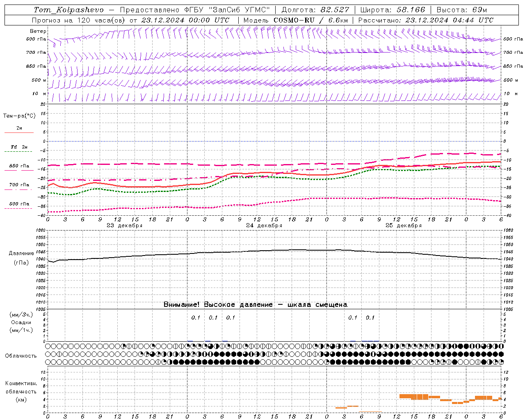Click the 2м temperature legend entry
This screenshot has height=420, width=525.
(x=19, y=128)
